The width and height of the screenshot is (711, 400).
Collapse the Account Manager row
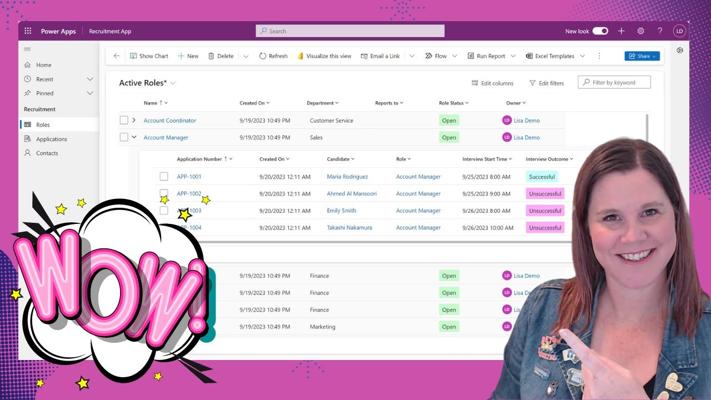134,137
